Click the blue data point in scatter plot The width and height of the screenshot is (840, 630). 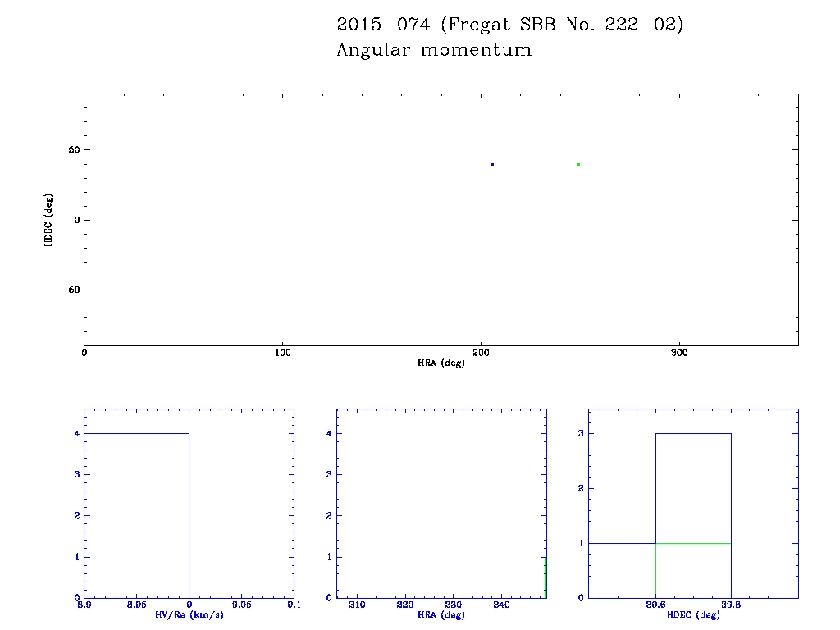point(492,164)
